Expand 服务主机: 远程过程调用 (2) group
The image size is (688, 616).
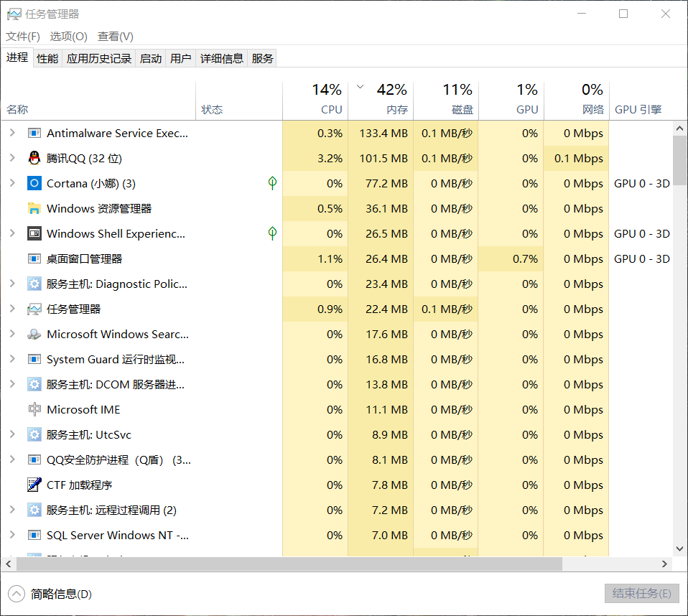click(x=12, y=510)
